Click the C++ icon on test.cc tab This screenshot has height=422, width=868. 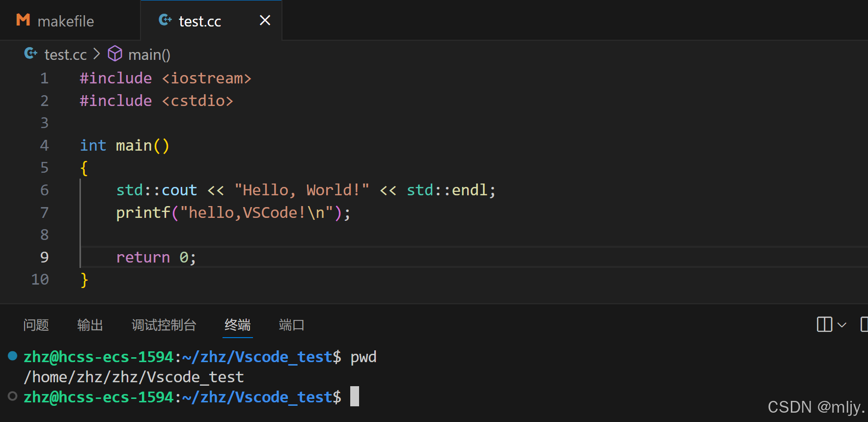coord(165,20)
